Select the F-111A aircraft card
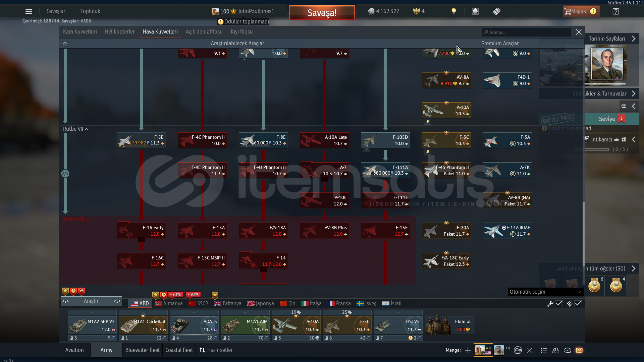Image resolution: width=644 pixels, height=362 pixels. click(385, 170)
